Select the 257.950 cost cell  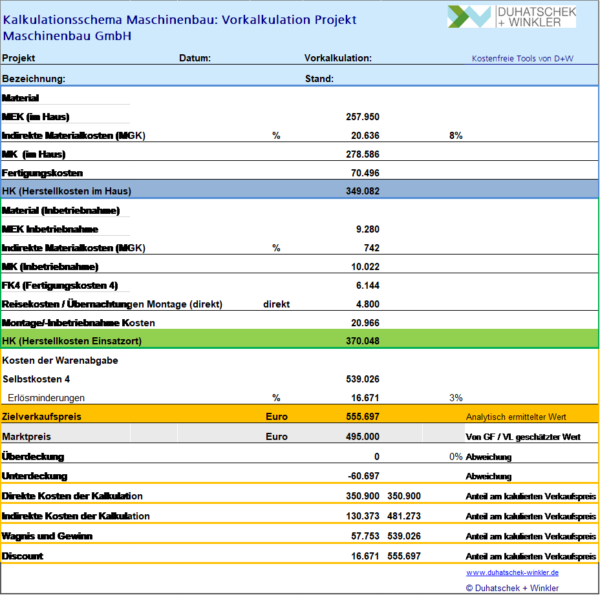[x=361, y=116]
